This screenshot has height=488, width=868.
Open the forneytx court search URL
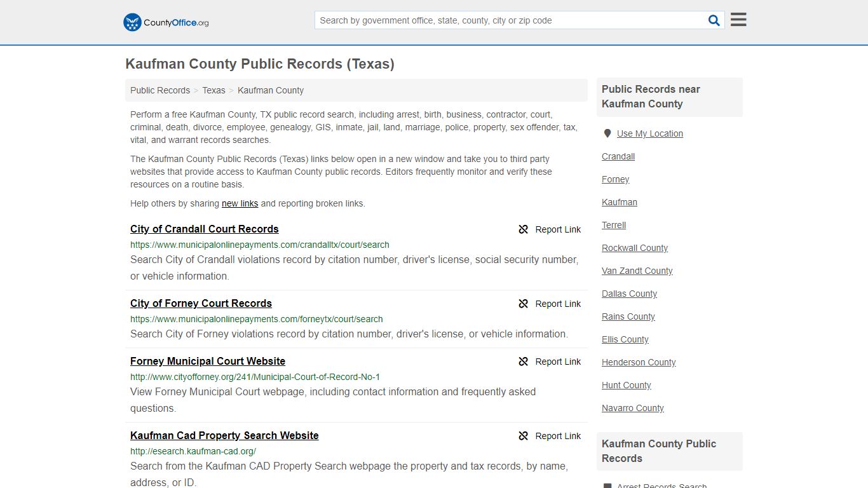tap(257, 319)
